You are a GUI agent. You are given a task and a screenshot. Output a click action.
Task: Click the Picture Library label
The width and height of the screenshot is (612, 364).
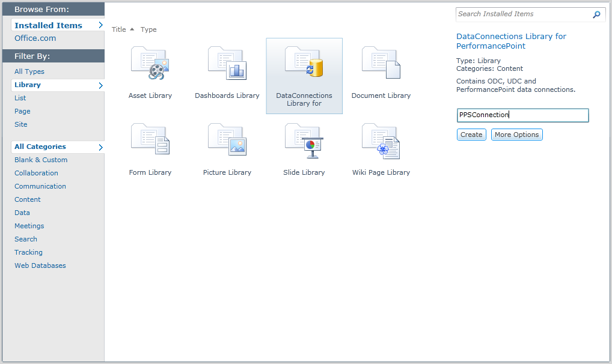[227, 172]
